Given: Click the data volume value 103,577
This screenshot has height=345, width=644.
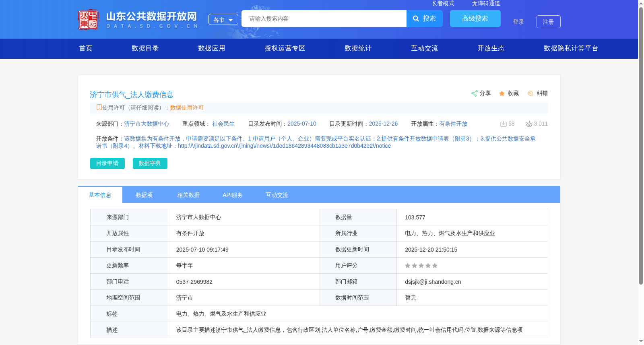Looking at the screenshot, I should [415, 217].
